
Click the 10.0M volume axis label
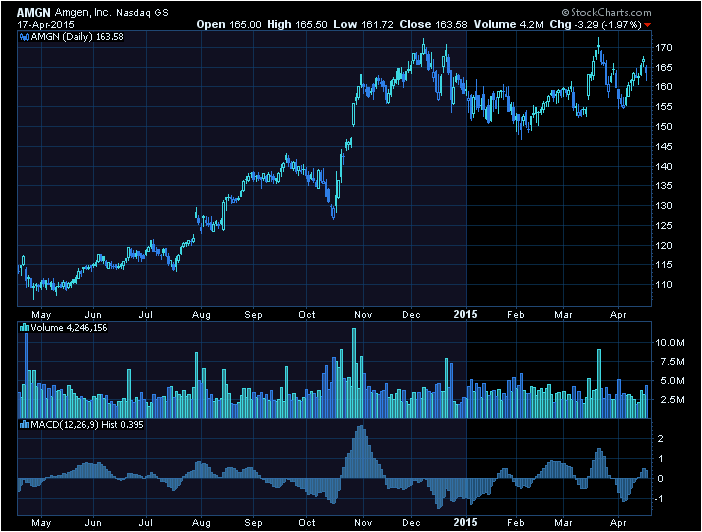670,343
